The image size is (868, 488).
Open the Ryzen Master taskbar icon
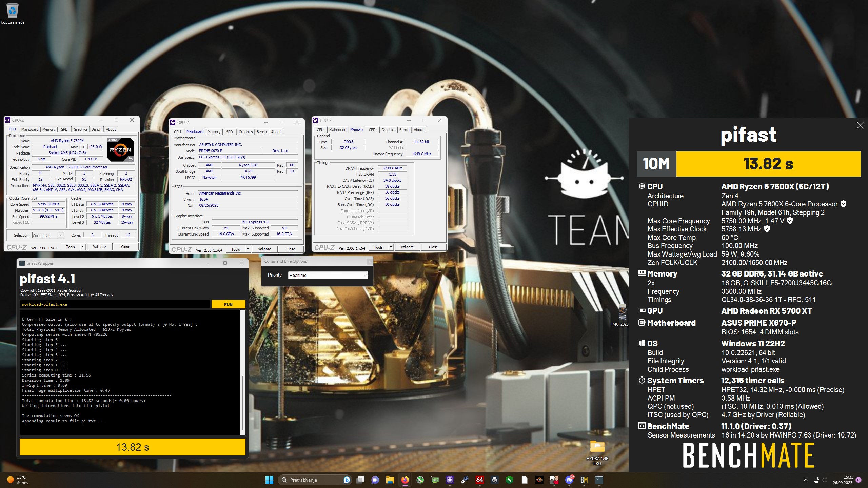point(539,480)
